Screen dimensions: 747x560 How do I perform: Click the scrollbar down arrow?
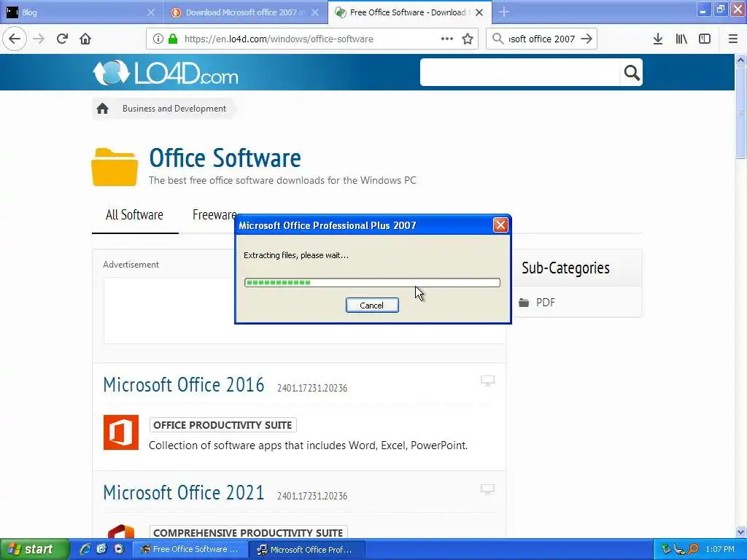tap(740, 532)
